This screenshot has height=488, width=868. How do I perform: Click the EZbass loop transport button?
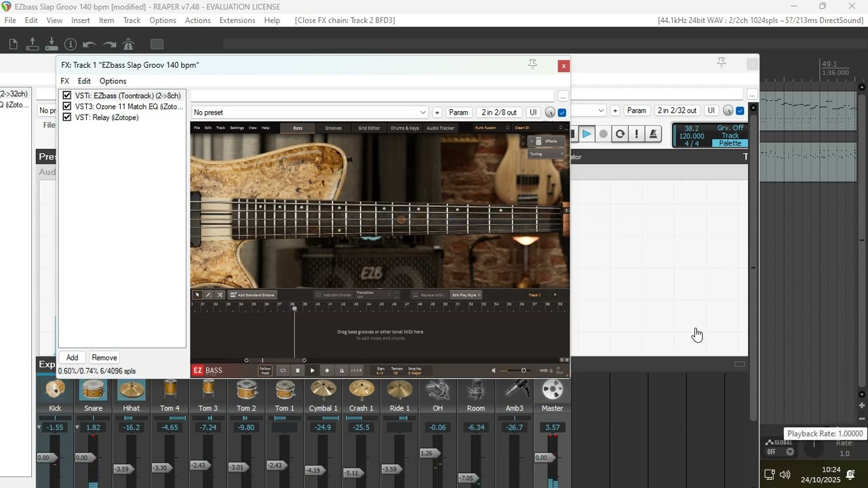click(283, 370)
